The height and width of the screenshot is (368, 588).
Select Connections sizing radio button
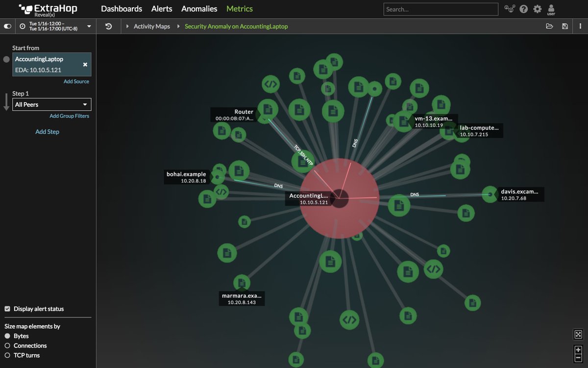click(x=7, y=345)
